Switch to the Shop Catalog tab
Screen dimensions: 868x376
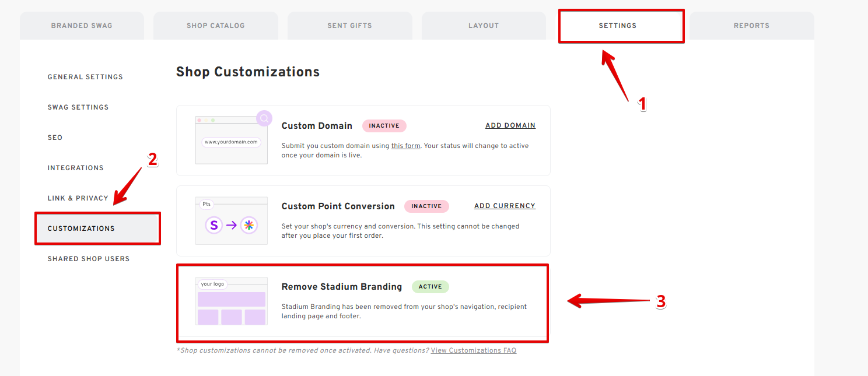216,26
